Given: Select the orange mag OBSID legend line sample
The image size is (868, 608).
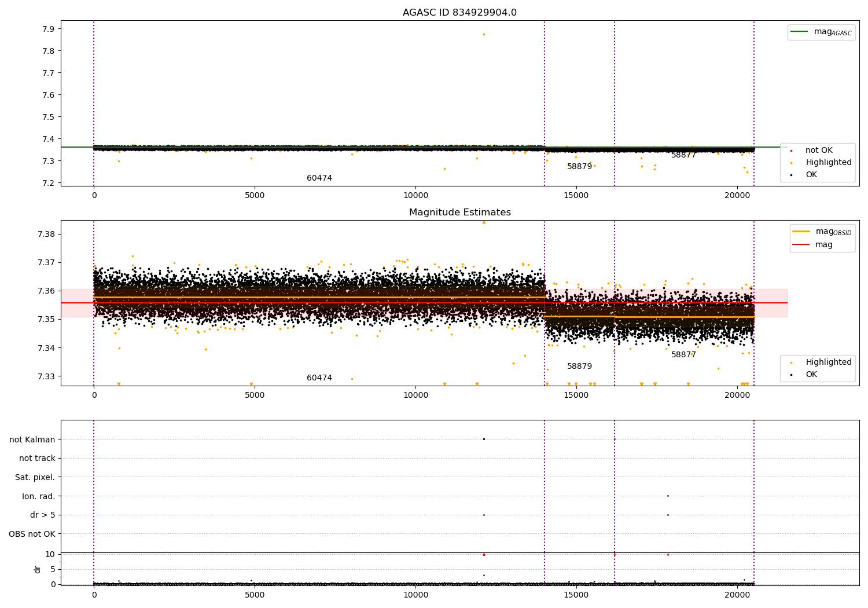Looking at the screenshot, I should (x=802, y=232).
